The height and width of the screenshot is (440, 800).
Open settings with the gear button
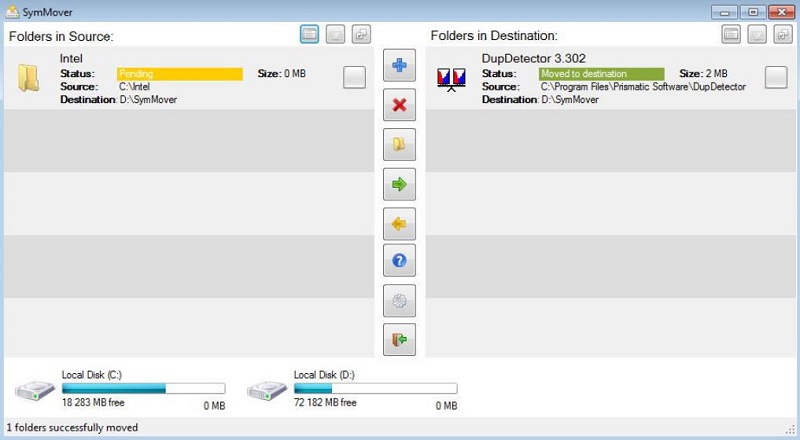(399, 301)
